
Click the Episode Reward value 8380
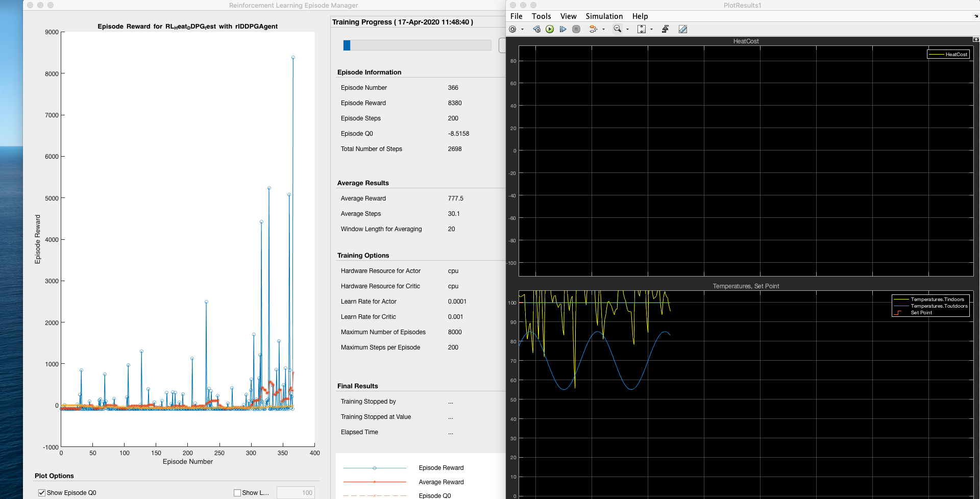pyautogui.click(x=455, y=103)
